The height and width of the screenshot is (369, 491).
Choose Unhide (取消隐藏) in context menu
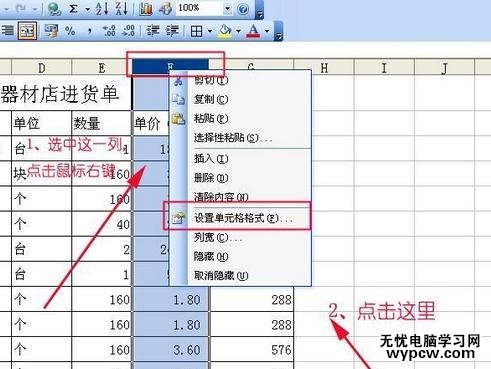pyautogui.click(x=240, y=276)
